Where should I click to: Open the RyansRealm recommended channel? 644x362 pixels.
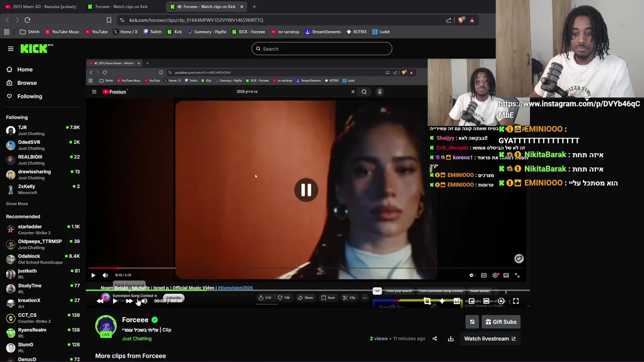pos(43,332)
